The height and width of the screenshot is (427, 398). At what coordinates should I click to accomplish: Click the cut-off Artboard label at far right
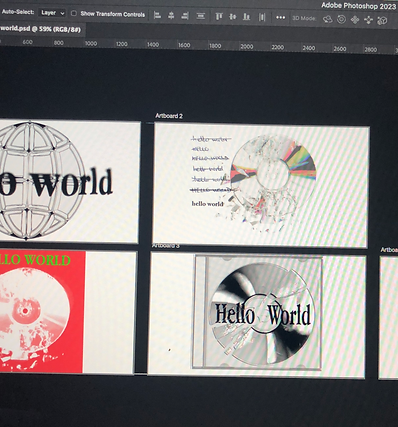389,250
